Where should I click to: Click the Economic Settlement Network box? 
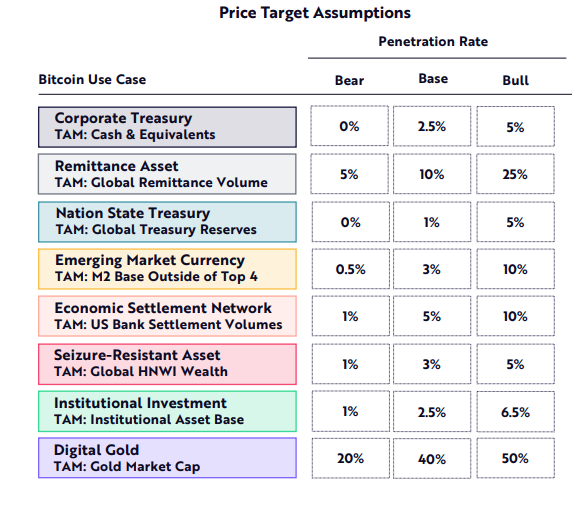point(167,316)
